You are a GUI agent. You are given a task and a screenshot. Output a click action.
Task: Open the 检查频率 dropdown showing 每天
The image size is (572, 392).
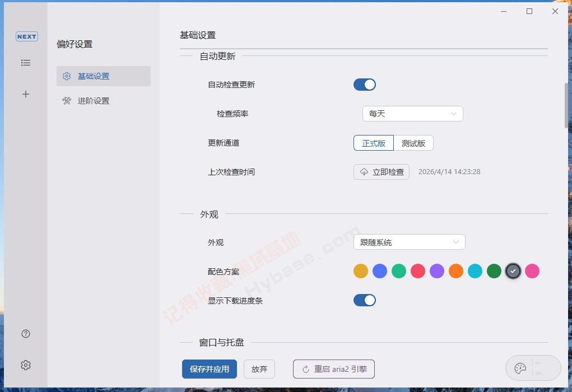click(x=413, y=113)
